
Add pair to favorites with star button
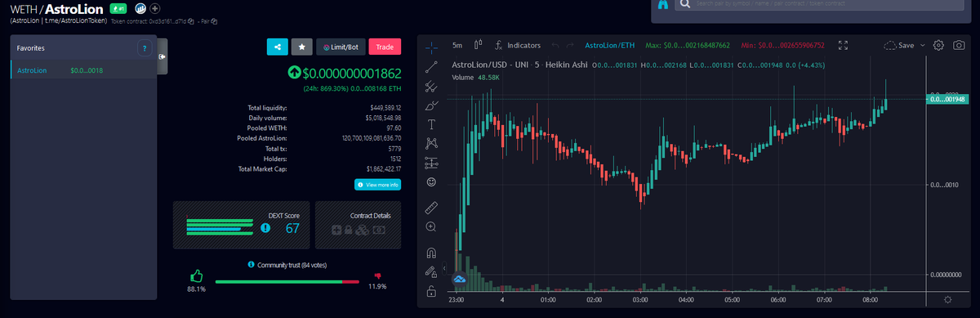[301, 47]
